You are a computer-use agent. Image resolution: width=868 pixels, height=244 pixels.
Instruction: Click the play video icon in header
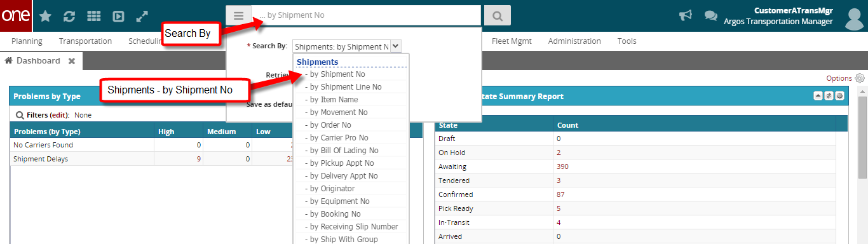(x=118, y=17)
